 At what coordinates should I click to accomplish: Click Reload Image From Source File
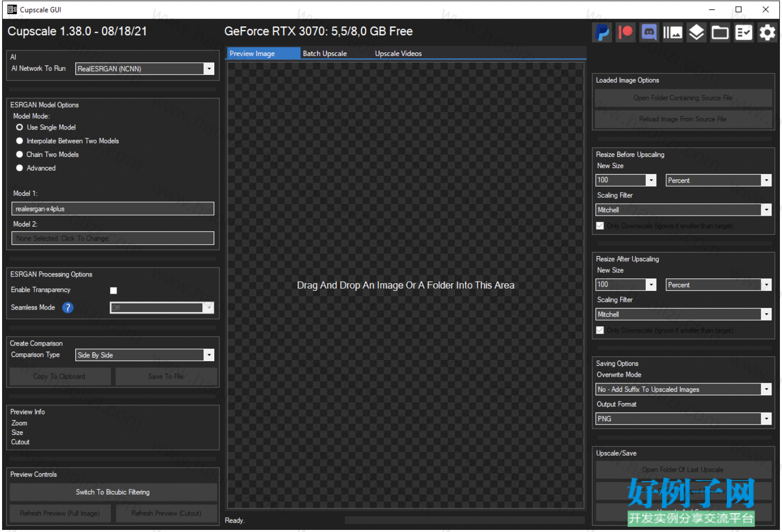[x=683, y=119]
